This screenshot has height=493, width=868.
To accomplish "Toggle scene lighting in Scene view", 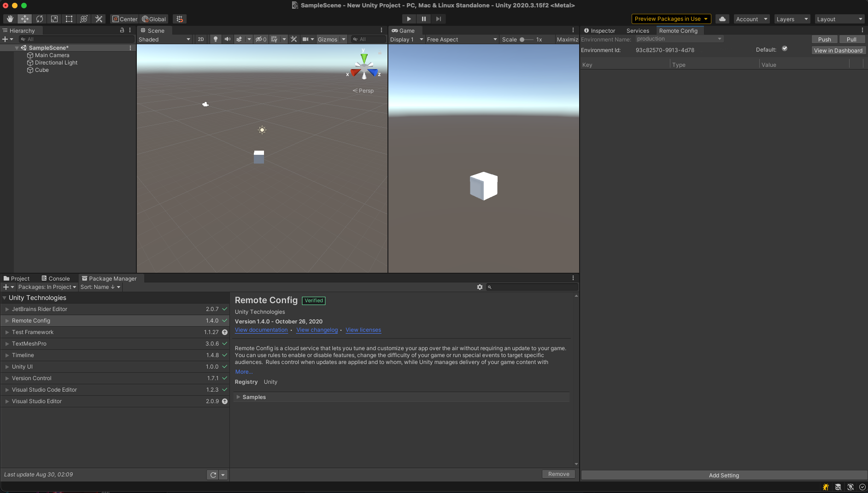I will point(216,39).
